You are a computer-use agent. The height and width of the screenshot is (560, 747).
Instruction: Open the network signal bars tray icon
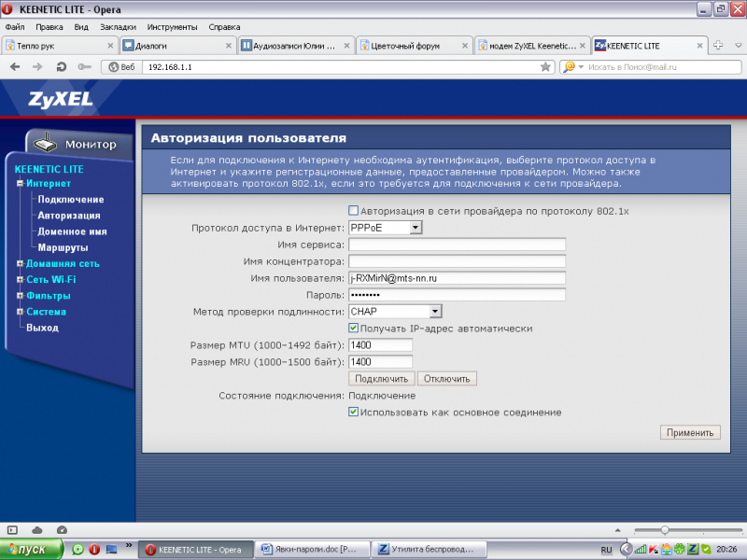pyautogui.click(x=641, y=550)
